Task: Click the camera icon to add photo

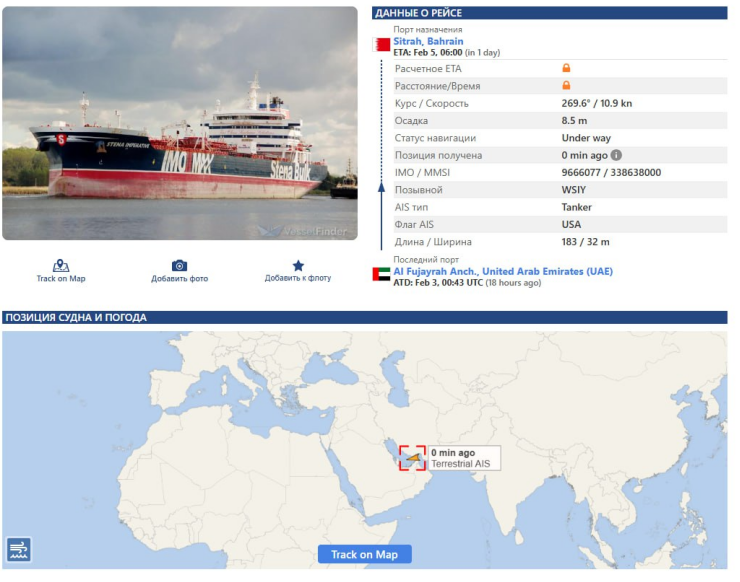Action: coord(179,265)
